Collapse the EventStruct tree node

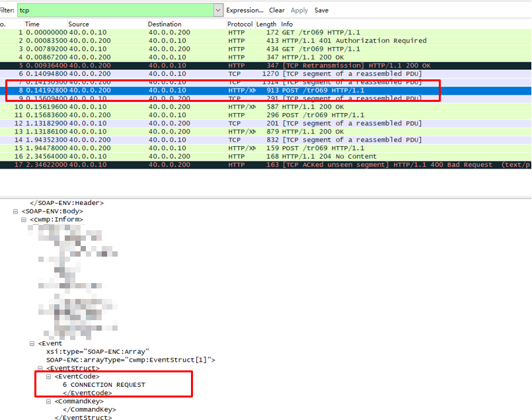pyautogui.click(x=40, y=368)
